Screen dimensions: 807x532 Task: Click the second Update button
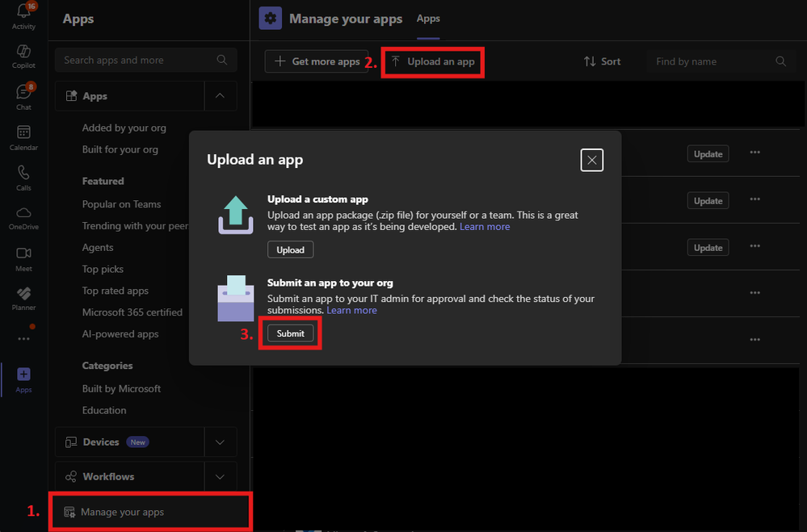pos(708,201)
